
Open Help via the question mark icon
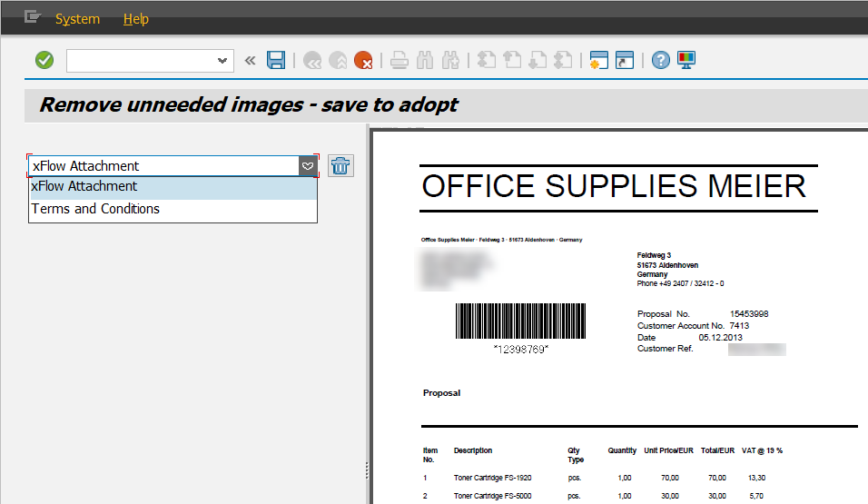(661, 61)
